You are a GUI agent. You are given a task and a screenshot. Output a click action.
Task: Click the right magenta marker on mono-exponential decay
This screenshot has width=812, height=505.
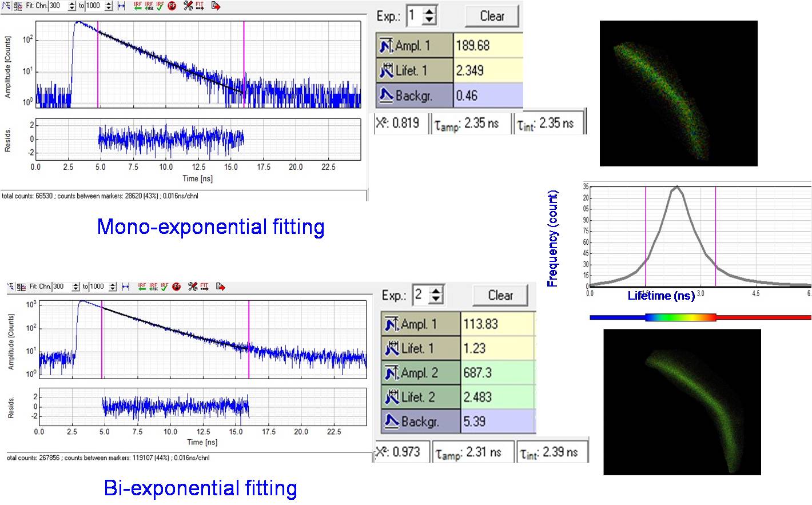coord(244,65)
